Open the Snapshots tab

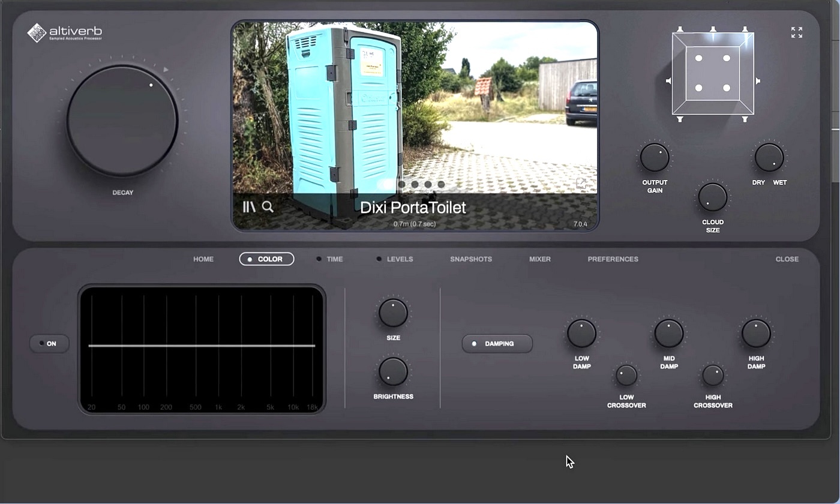[471, 259]
